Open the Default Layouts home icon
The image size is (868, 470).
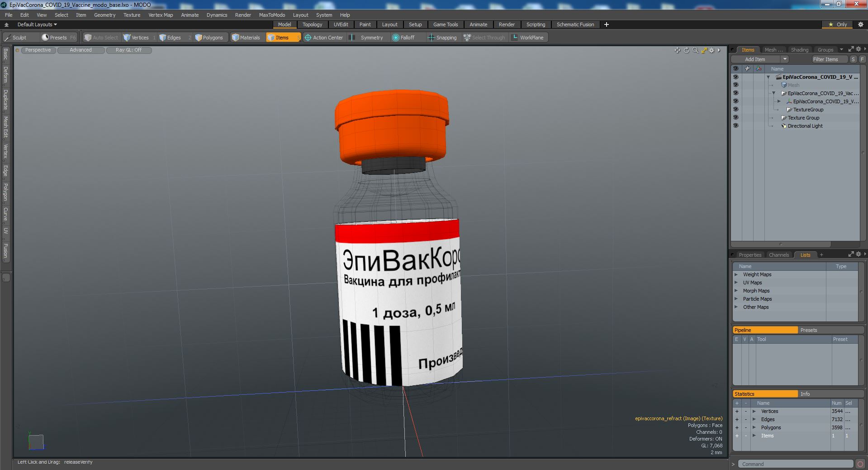point(6,24)
